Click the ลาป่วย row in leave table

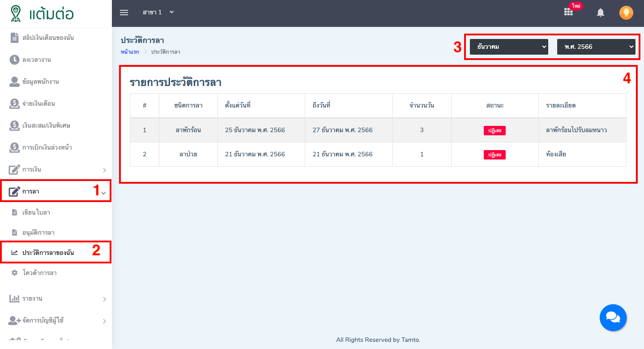pyautogui.click(x=188, y=155)
